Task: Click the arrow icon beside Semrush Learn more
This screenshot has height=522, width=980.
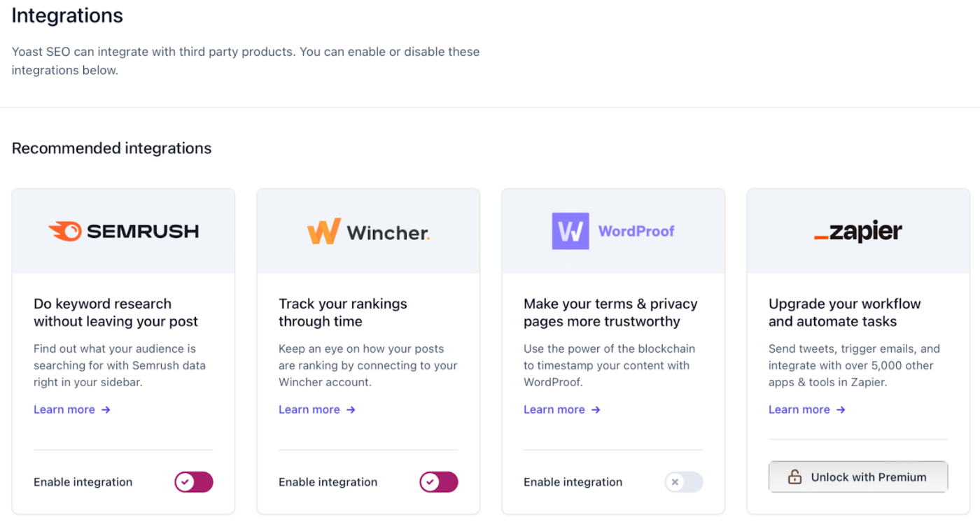Action: tap(106, 410)
